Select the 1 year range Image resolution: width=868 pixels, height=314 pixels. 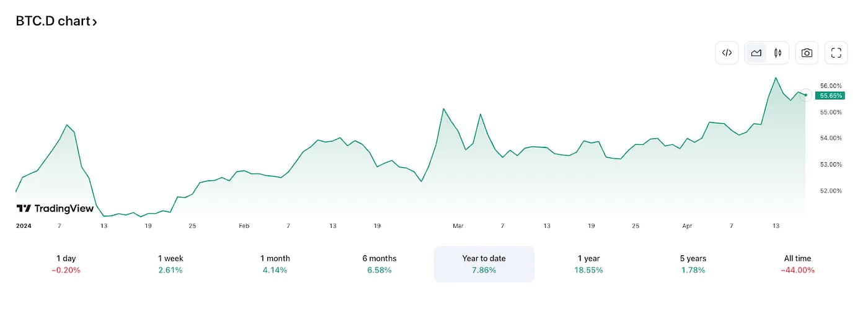pyautogui.click(x=588, y=264)
